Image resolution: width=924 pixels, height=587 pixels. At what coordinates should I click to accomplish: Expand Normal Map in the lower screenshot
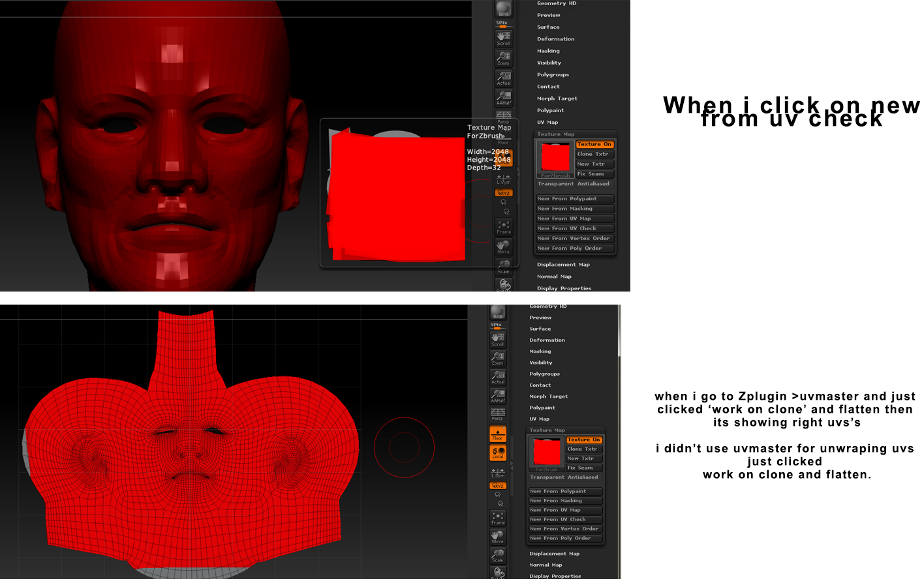(546, 565)
